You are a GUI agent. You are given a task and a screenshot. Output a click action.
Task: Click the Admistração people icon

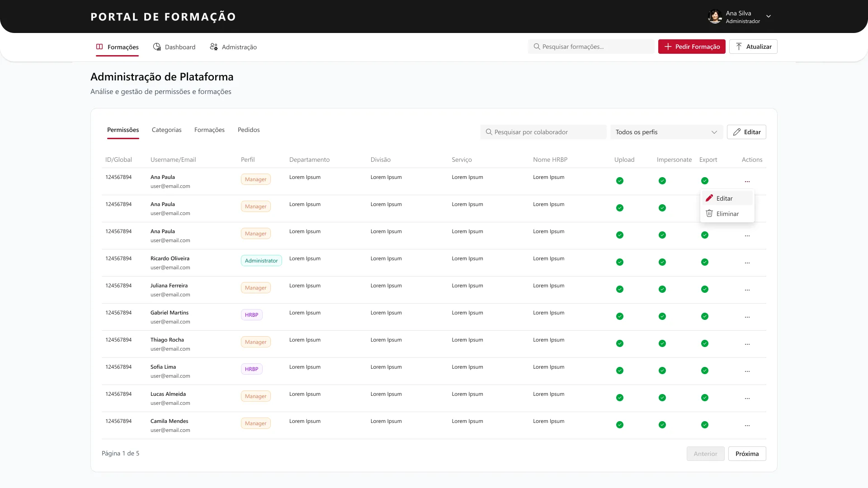click(x=214, y=47)
